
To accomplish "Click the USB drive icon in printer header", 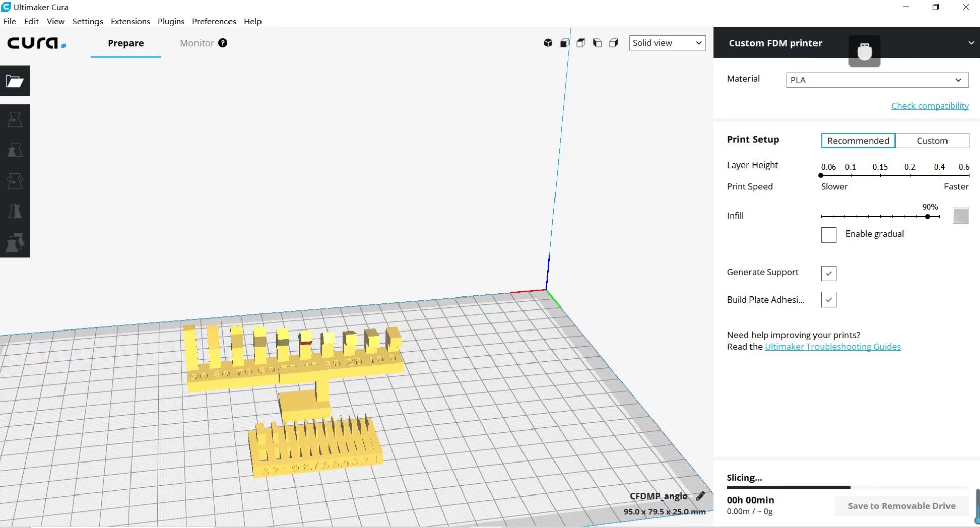I will point(864,51).
